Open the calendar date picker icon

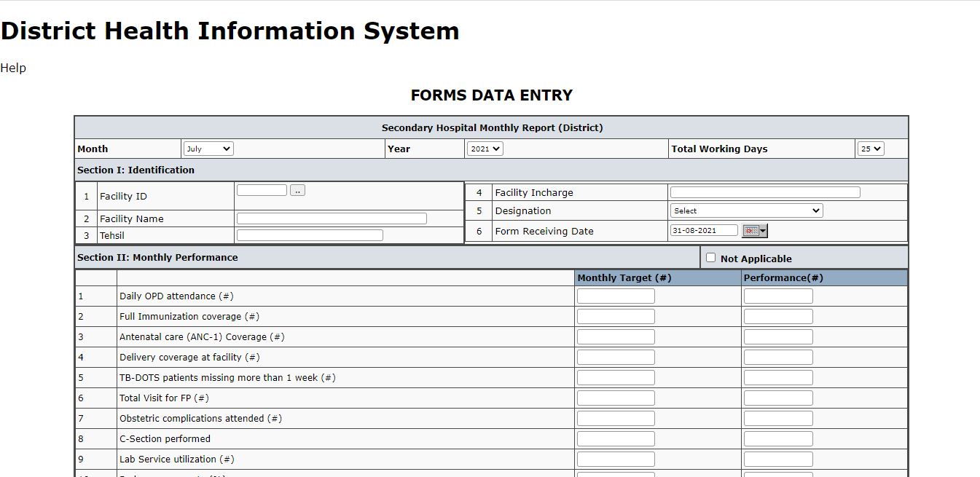[754, 231]
